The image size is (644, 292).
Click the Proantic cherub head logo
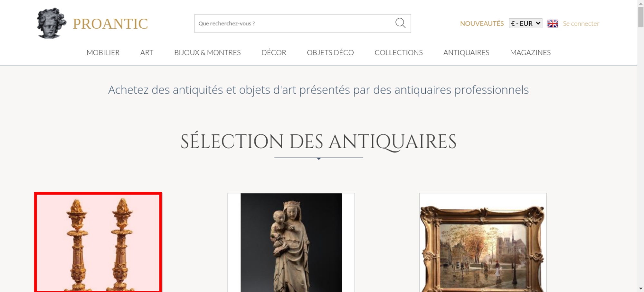[x=52, y=23]
